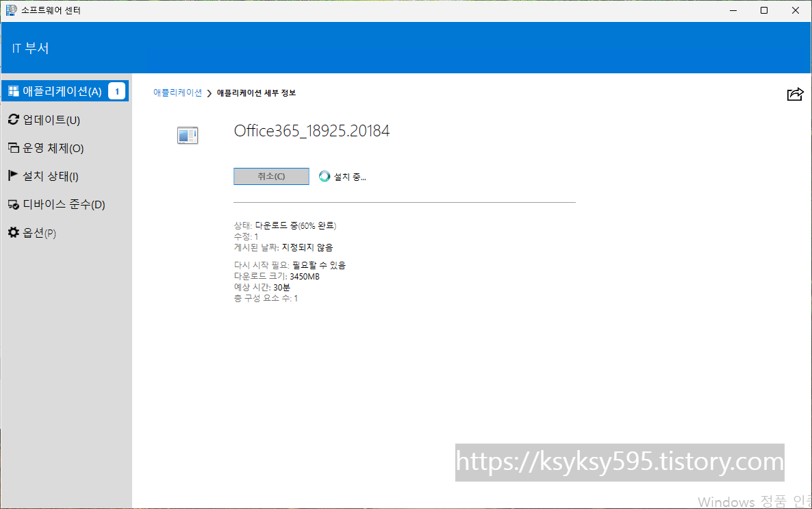The height and width of the screenshot is (509, 812).
Task: Click the badge count 1 on Applications
Action: [x=117, y=91]
